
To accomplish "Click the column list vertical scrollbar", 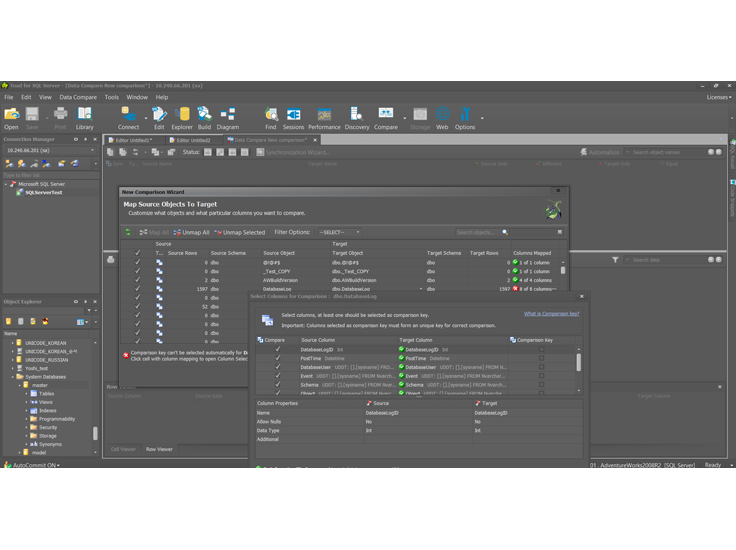I will coord(578,362).
